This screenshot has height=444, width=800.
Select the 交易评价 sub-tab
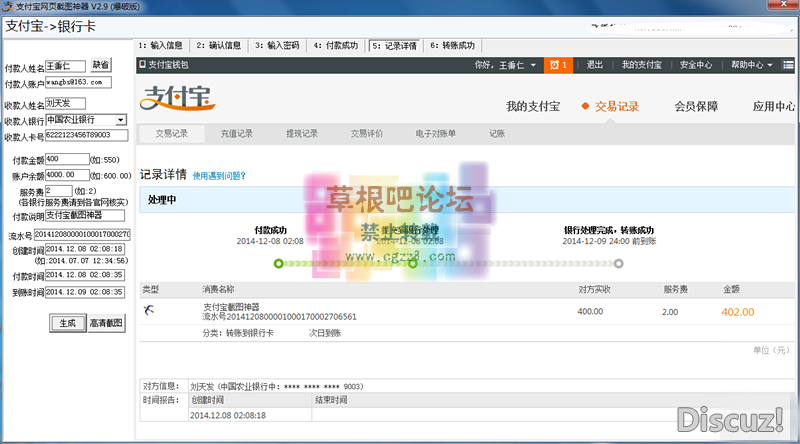pyautogui.click(x=367, y=134)
